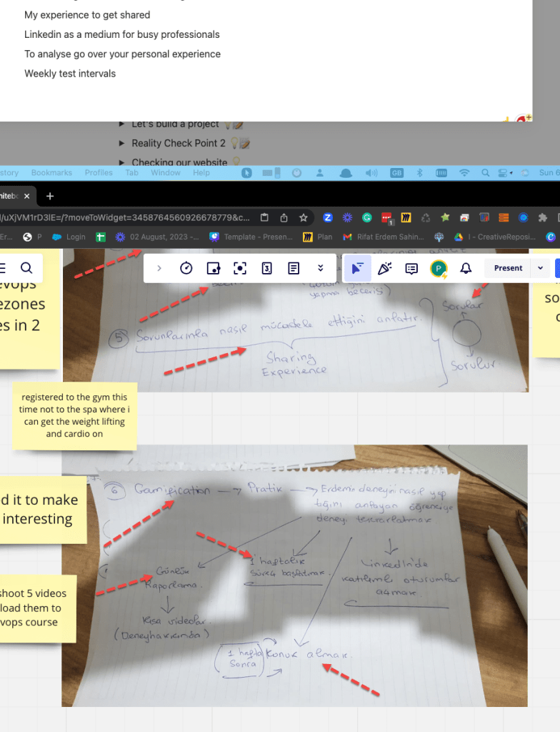560x732 pixels.
Task: Open the Present dropdown arrow
Action: [541, 268]
